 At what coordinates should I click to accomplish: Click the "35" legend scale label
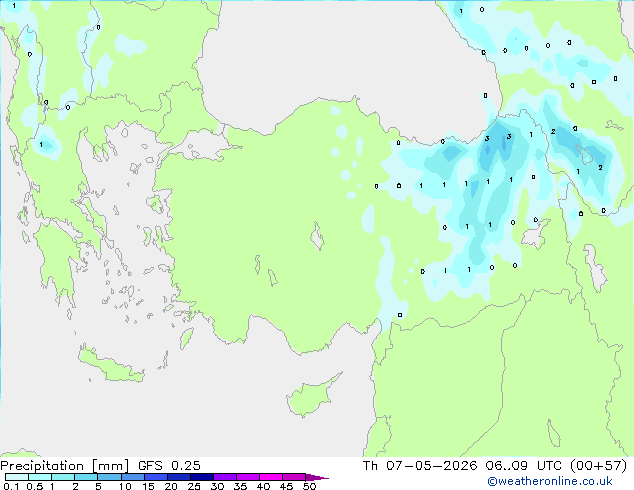click(241, 486)
